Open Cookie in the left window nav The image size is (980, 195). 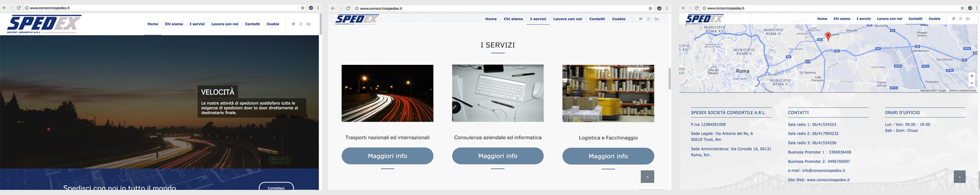(273, 24)
